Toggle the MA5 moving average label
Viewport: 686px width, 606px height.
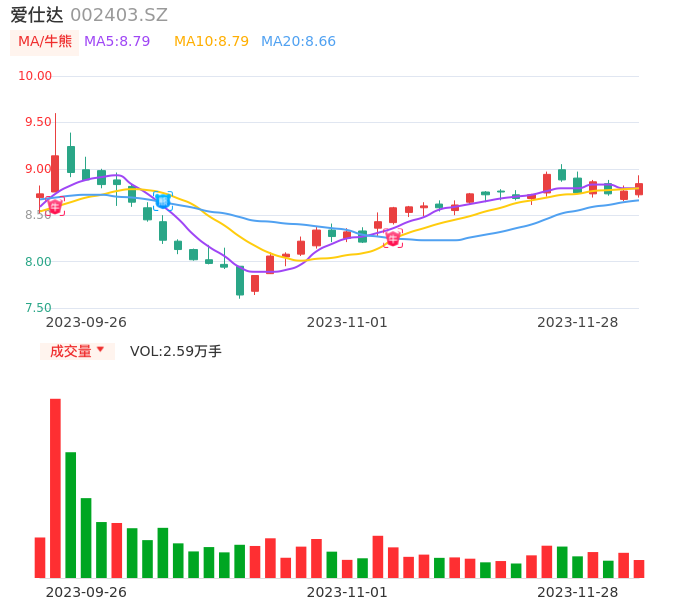pos(117,42)
